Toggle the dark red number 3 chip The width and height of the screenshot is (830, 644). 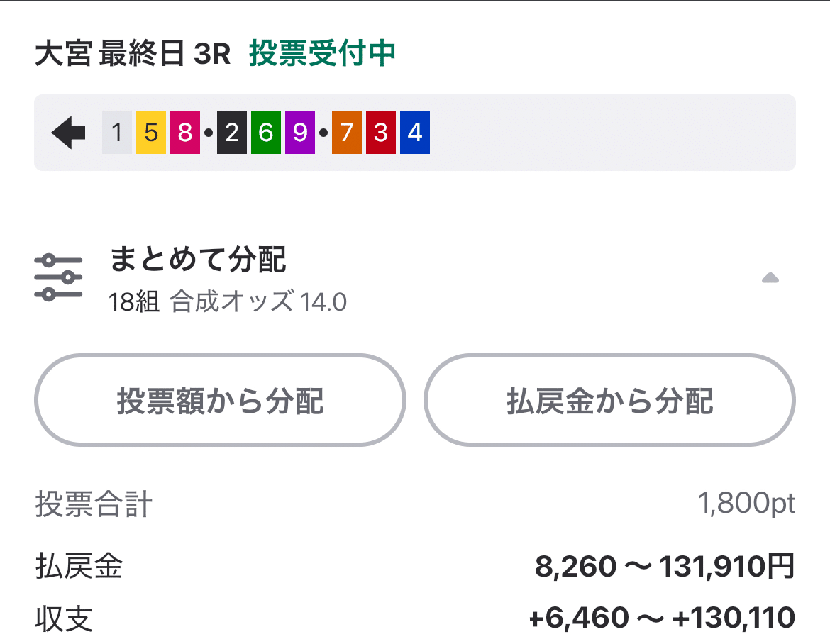point(380,131)
